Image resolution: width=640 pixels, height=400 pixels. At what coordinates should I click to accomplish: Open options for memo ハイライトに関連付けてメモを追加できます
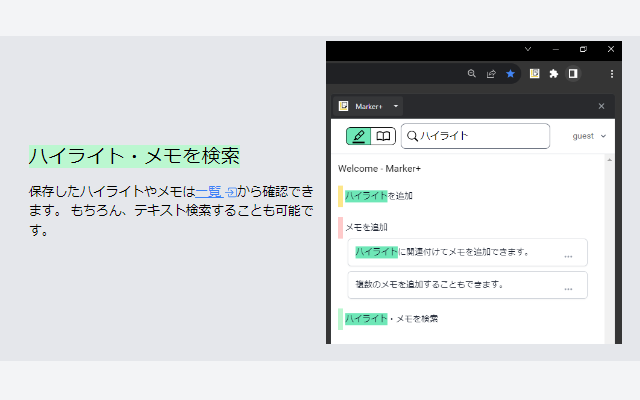click(568, 257)
